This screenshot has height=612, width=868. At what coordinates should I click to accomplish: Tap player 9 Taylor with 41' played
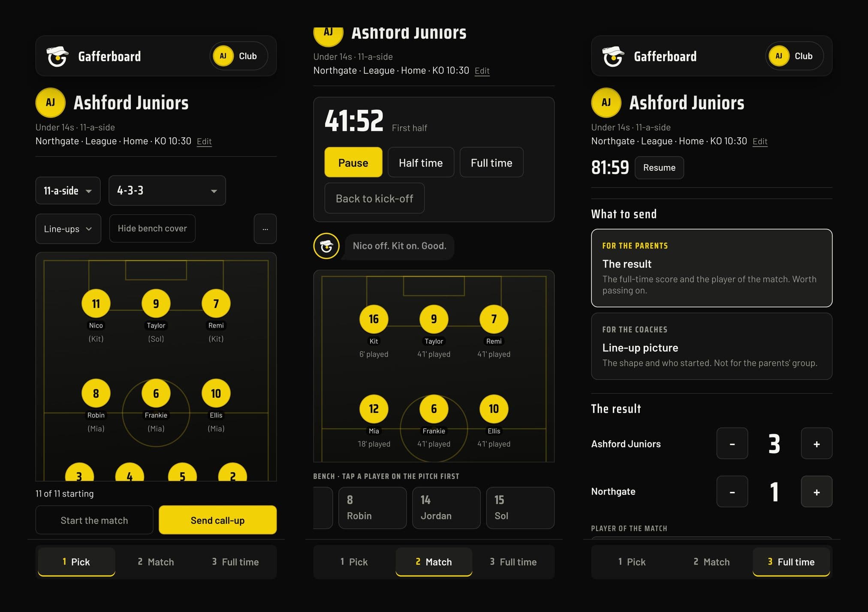pos(434,319)
